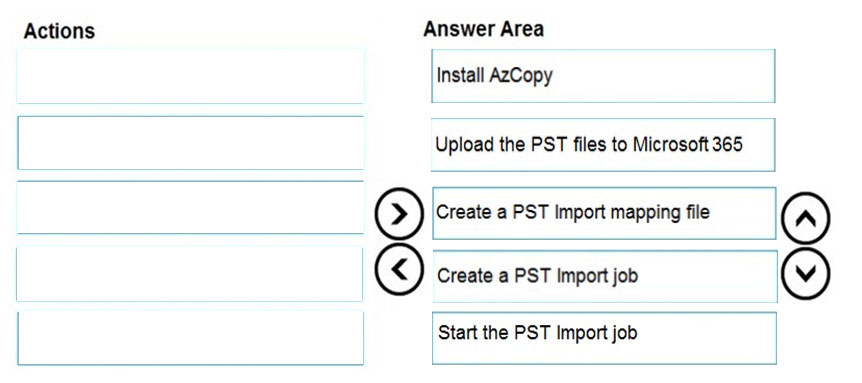
Task: Click the word Start in last answer
Action: click(457, 332)
